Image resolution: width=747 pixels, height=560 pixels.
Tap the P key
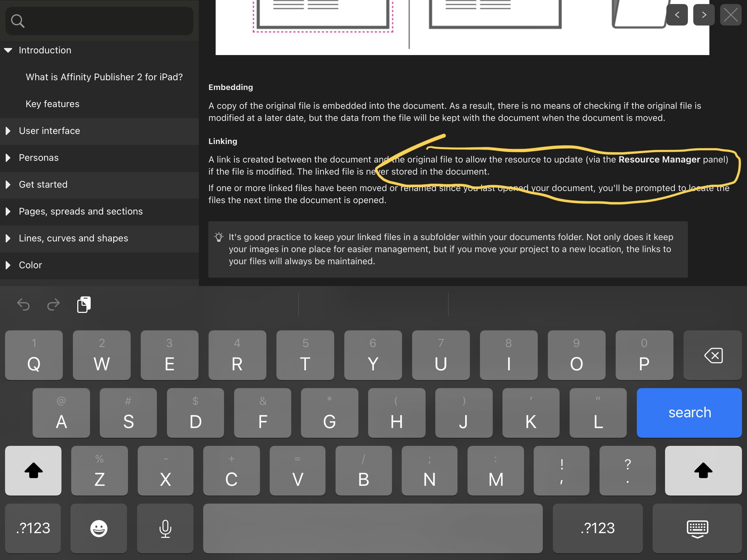pyautogui.click(x=644, y=355)
